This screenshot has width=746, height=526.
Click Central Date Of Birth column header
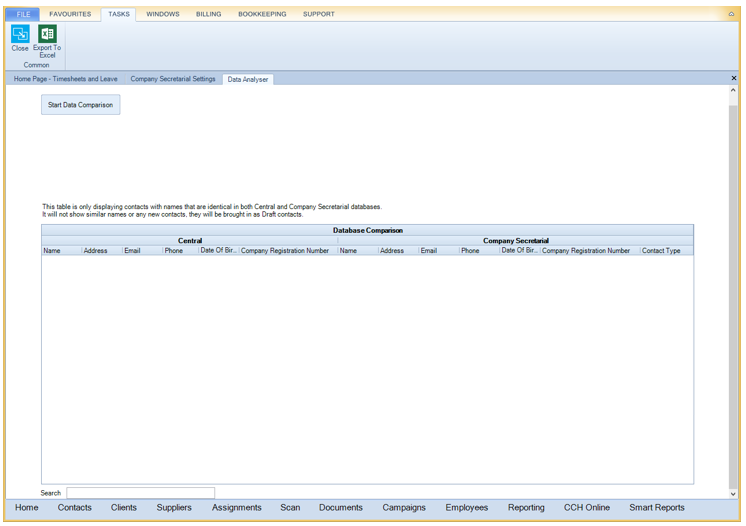[x=218, y=251]
